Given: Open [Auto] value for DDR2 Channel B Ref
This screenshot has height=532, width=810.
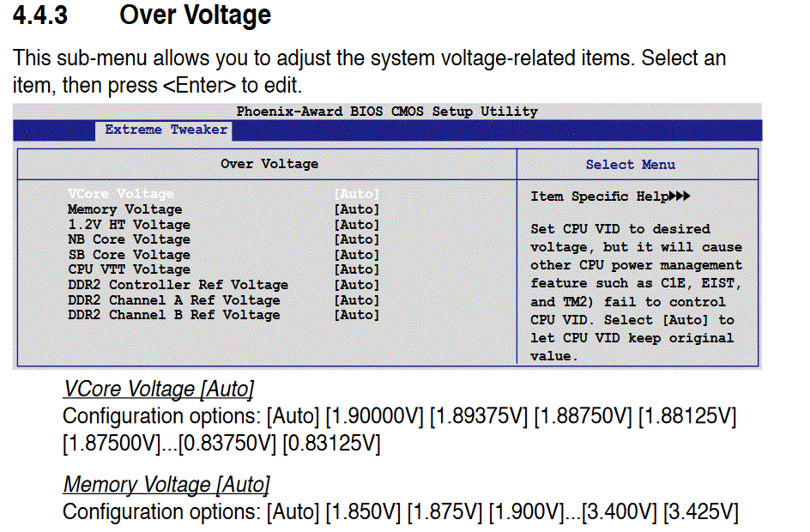Looking at the screenshot, I should (357, 315).
